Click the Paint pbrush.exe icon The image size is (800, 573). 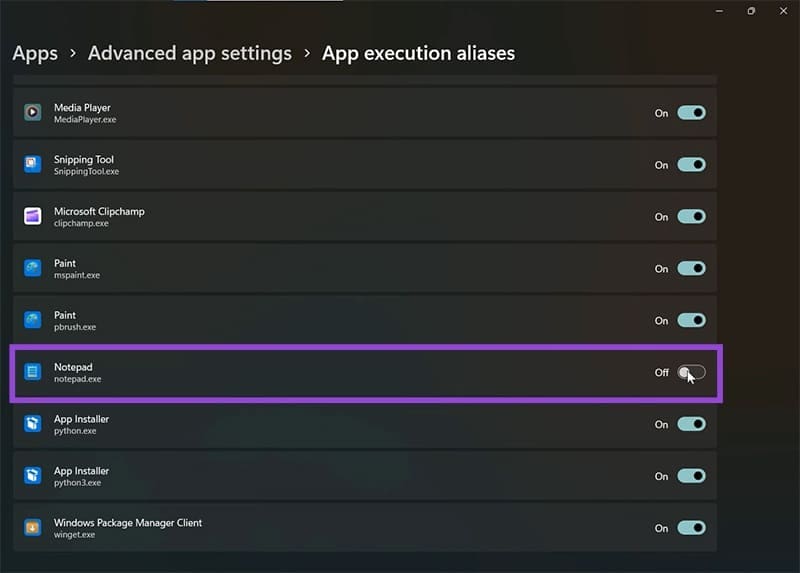coord(33,320)
